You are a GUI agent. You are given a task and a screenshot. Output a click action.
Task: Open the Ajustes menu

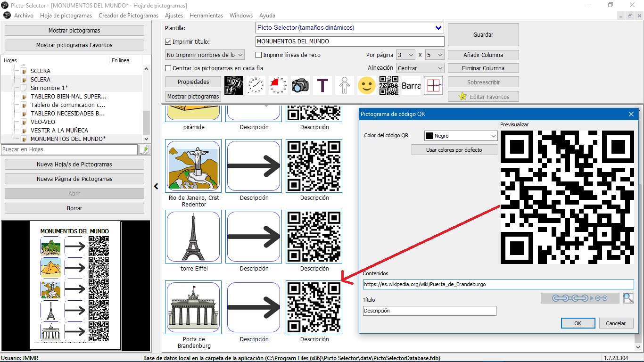pos(174,16)
